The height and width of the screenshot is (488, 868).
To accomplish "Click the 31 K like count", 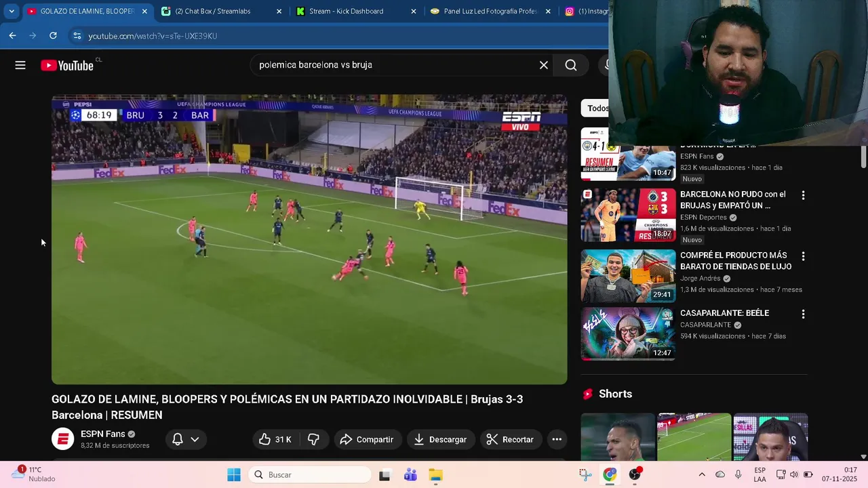I will (x=283, y=440).
